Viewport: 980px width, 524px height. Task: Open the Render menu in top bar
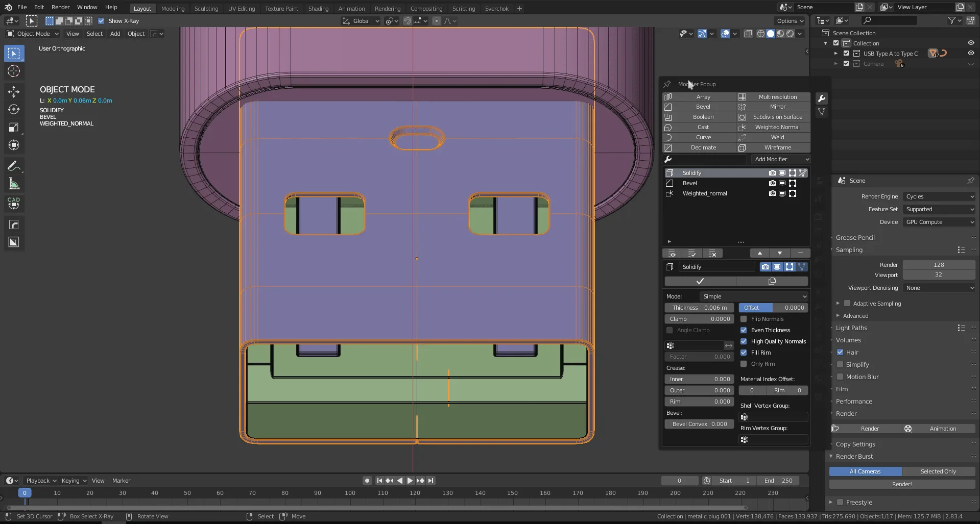60,7
